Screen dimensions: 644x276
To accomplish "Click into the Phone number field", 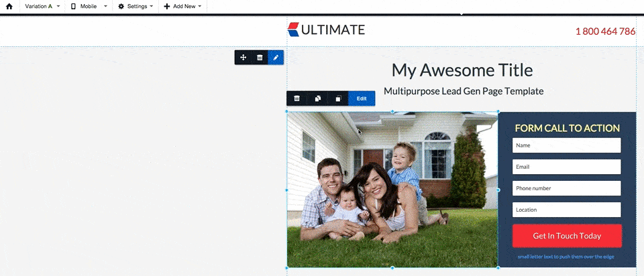I will (567, 188).
